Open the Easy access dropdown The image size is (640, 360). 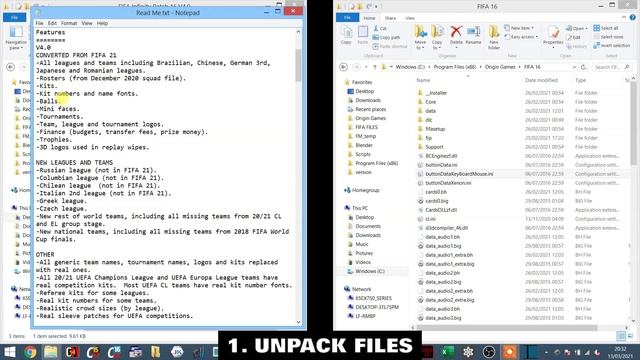coord(521,37)
